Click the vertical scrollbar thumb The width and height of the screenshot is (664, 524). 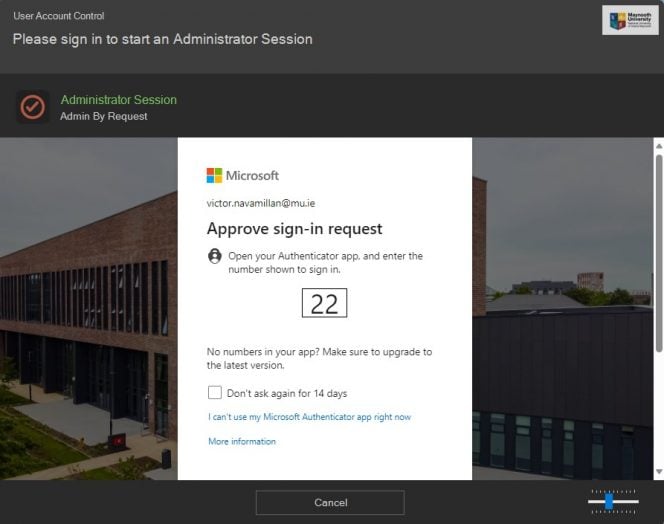[x=659, y=253]
